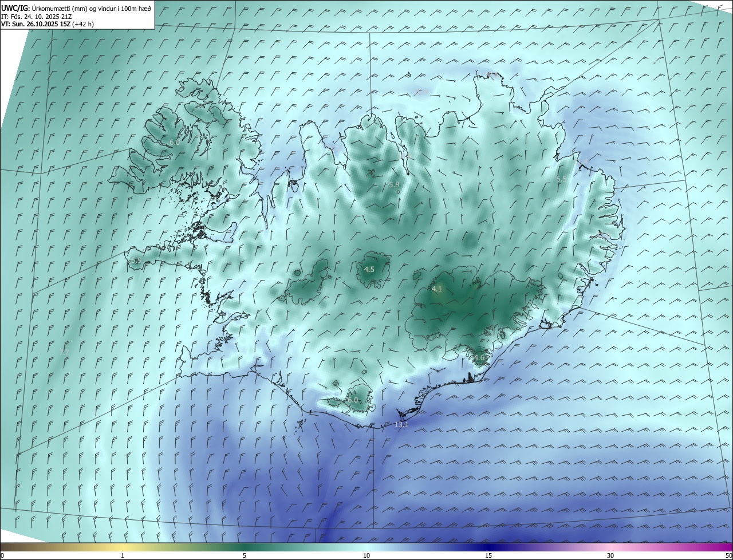Image resolution: width=733 pixels, height=560 pixels.
Task: Click the color scale tick label 50
Action: tap(728, 555)
